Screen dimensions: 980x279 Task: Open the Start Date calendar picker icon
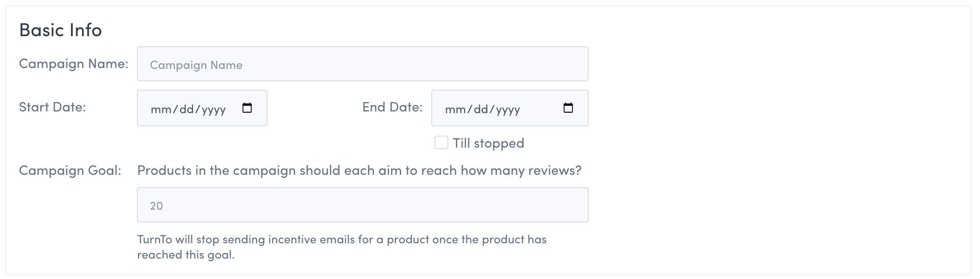tap(247, 108)
